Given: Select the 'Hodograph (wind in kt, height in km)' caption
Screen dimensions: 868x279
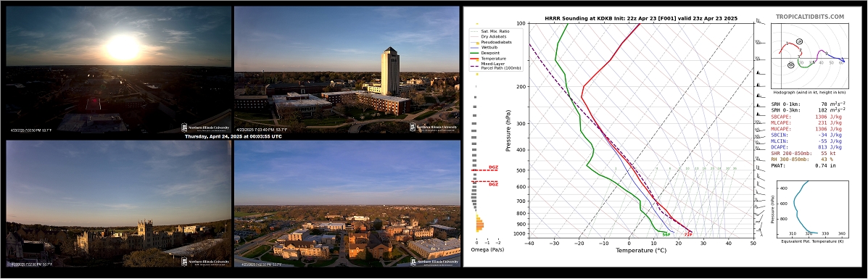Looking at the screenshot, I should (809, 93).
